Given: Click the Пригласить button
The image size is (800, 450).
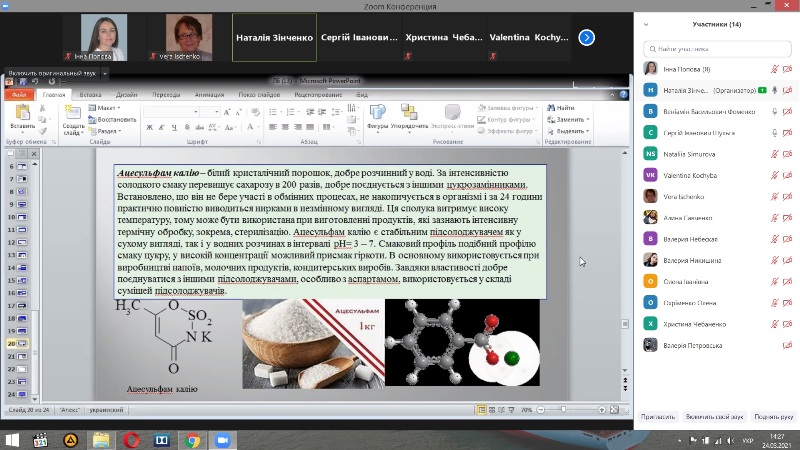Looking at the screenshot, I should pos(657,416).
